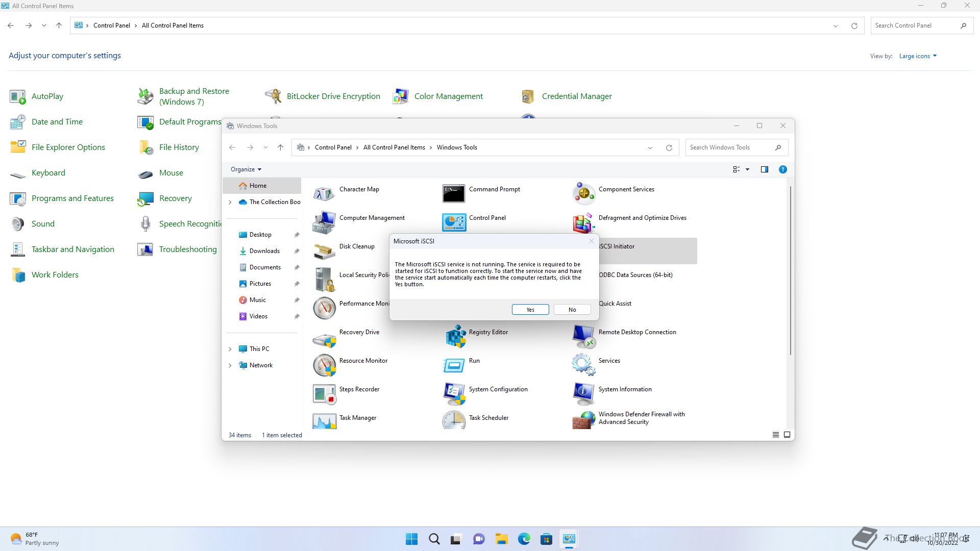Open the Resource Monitor icon

324,365
